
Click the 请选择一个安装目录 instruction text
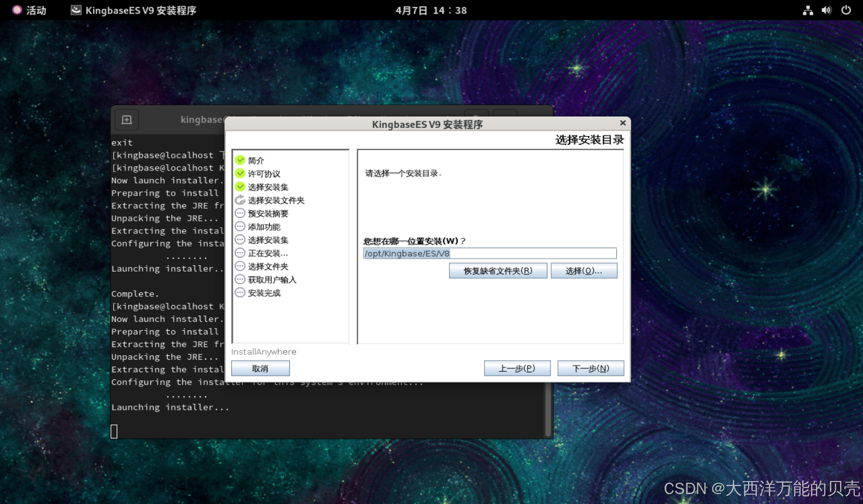(x=404, y=173)
